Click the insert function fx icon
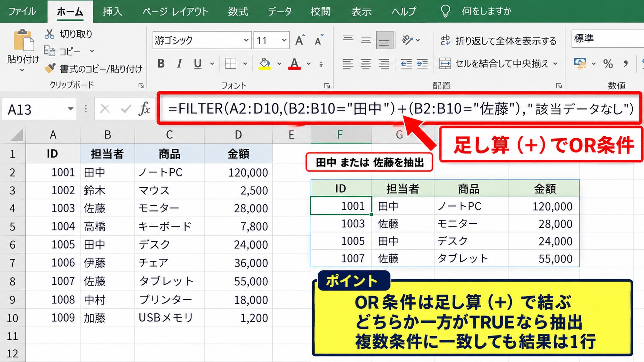 pyautogui.click(x=144, y=109)
